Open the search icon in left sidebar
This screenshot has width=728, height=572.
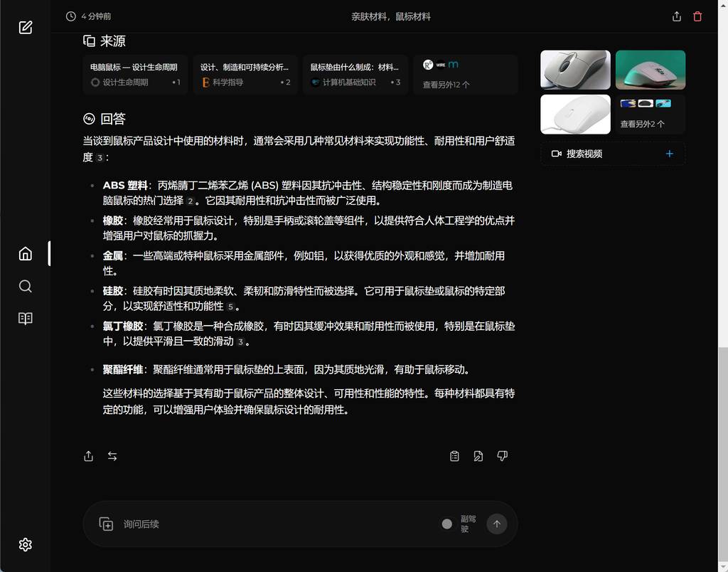point(26,286)
